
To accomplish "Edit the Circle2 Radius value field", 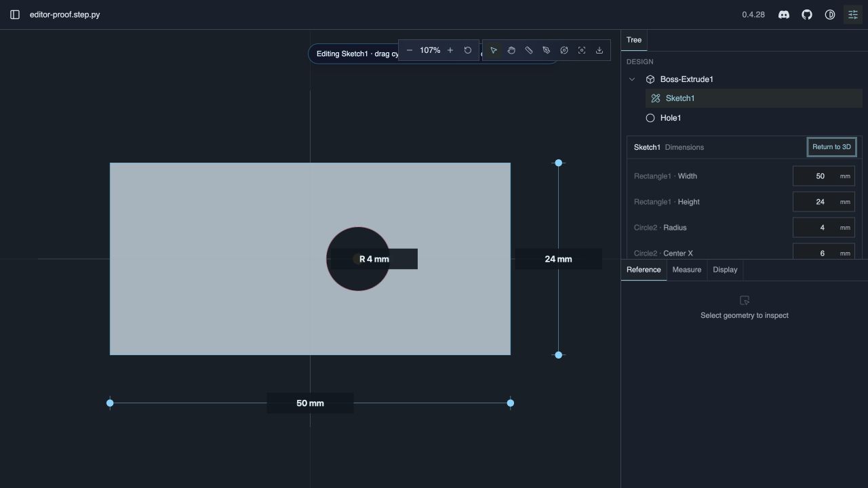I will (824, 228).
